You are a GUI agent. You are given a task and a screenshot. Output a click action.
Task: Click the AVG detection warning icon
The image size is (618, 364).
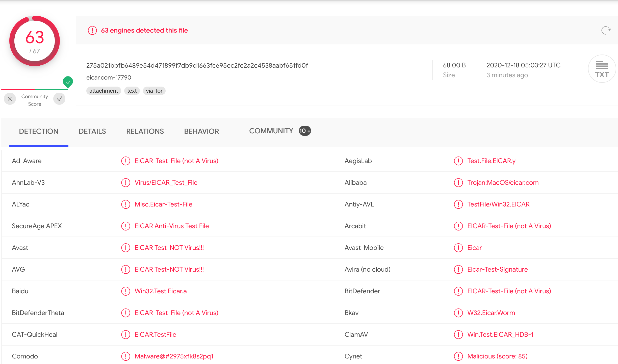pyautogui.click(x=126, y=269)
